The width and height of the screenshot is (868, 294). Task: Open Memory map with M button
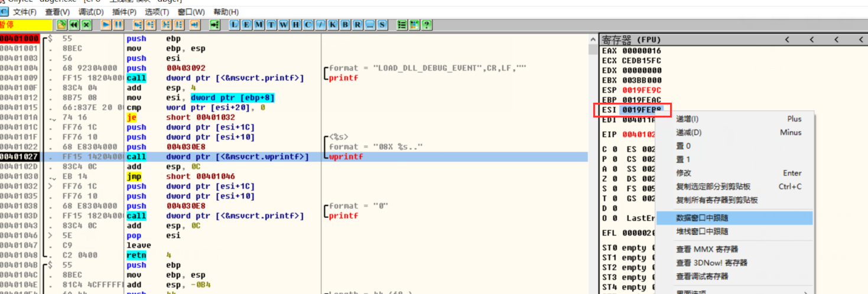pyautogui.click(x=259, y=25)
